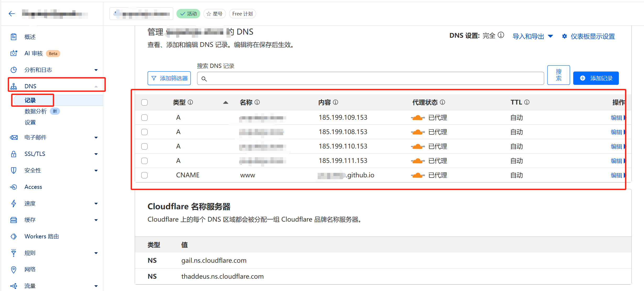The image size is (644, 291).
Task: Click the Free 计划 badge
Action: pyautogui.click(x=242, y=14)
